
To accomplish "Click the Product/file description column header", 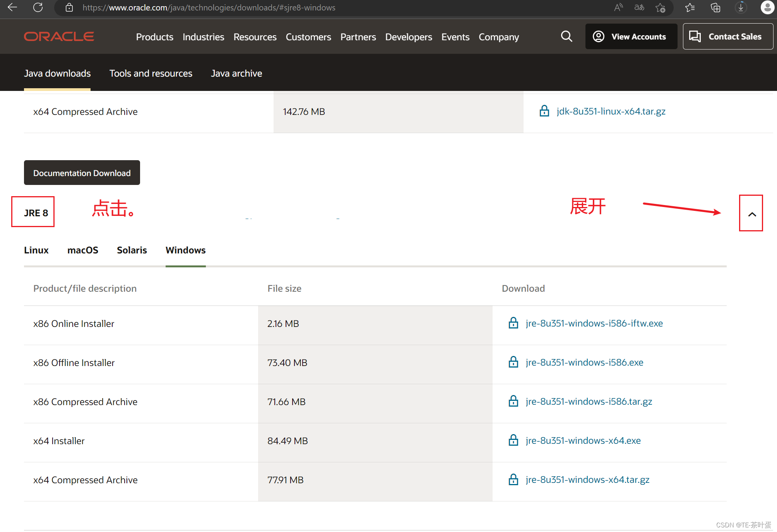I will point(85,288).
